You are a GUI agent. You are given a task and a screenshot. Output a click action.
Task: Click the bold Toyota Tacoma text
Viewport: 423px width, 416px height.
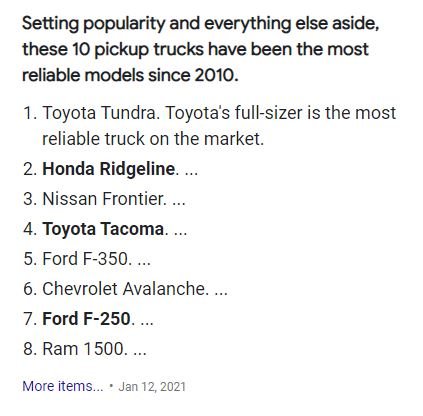coord(103,229)
